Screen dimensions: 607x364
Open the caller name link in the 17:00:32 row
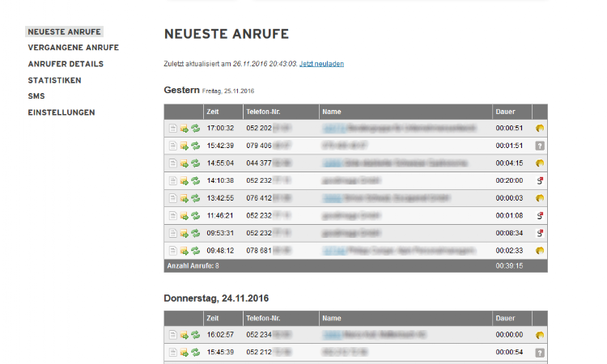pyautogui.click(x=333, y=128)
